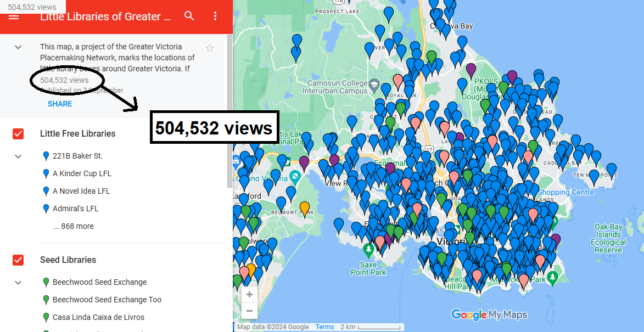Zoom in with the plus button
644x332 pixels.
pos(249,294)
